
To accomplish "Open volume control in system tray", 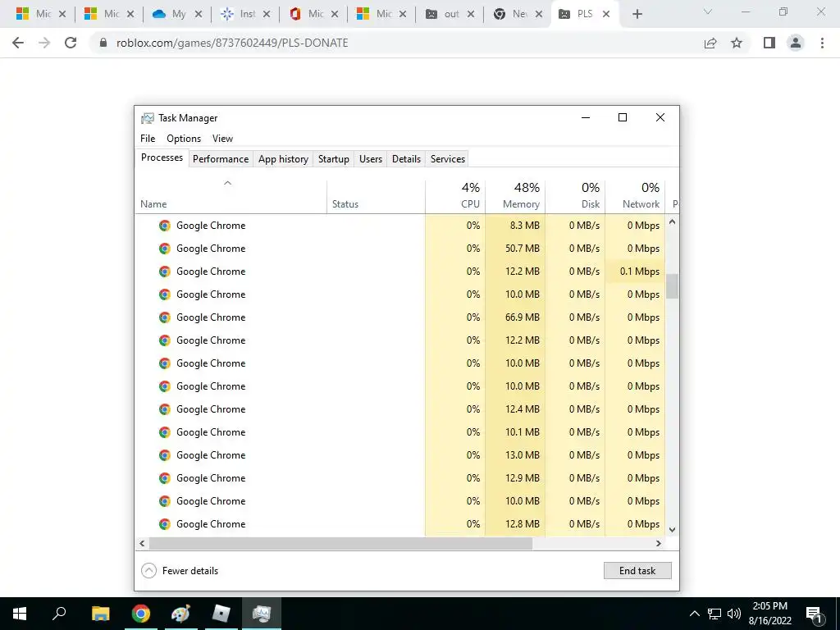I will [734, 614].
